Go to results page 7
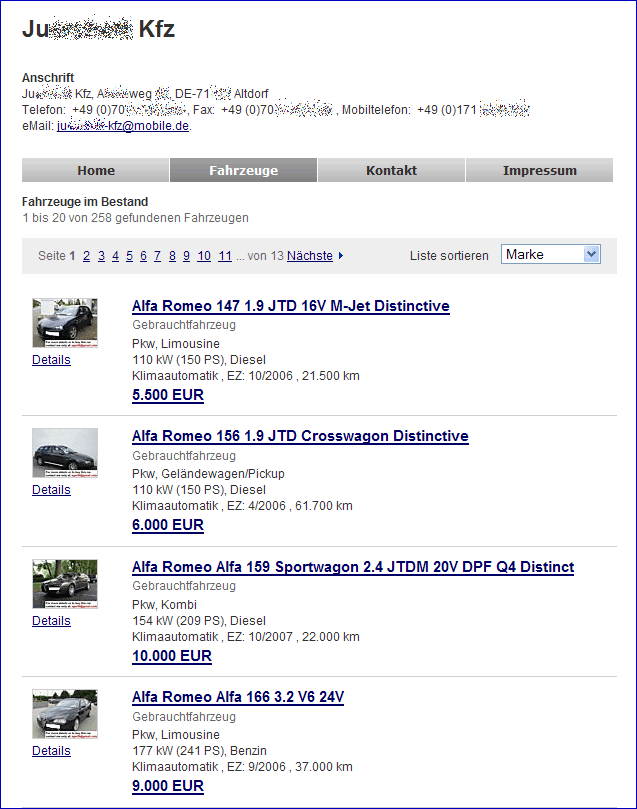This screenshot has width=637, height=809. pos(157,256)
